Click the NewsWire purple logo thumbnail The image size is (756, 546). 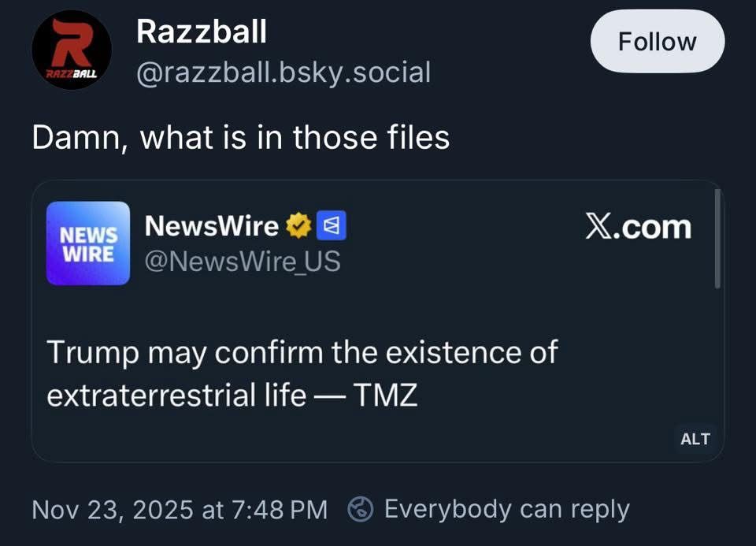point(88,243)
